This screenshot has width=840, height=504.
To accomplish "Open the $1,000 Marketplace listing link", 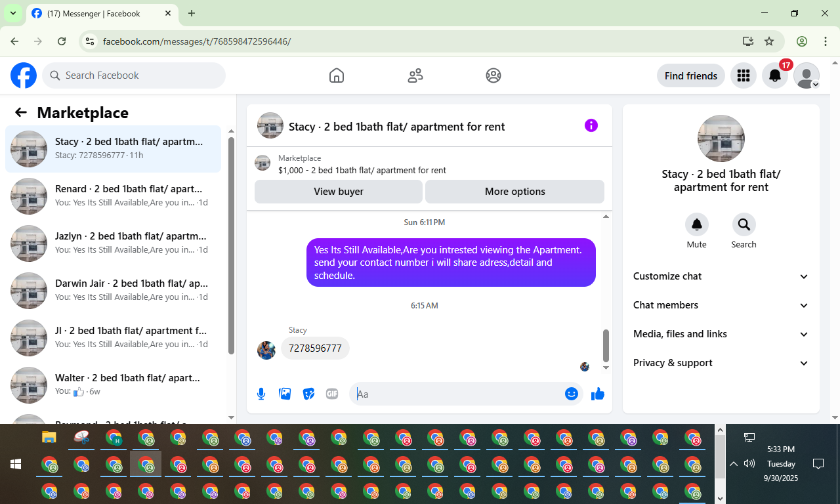I will click(x=362, y=170).
